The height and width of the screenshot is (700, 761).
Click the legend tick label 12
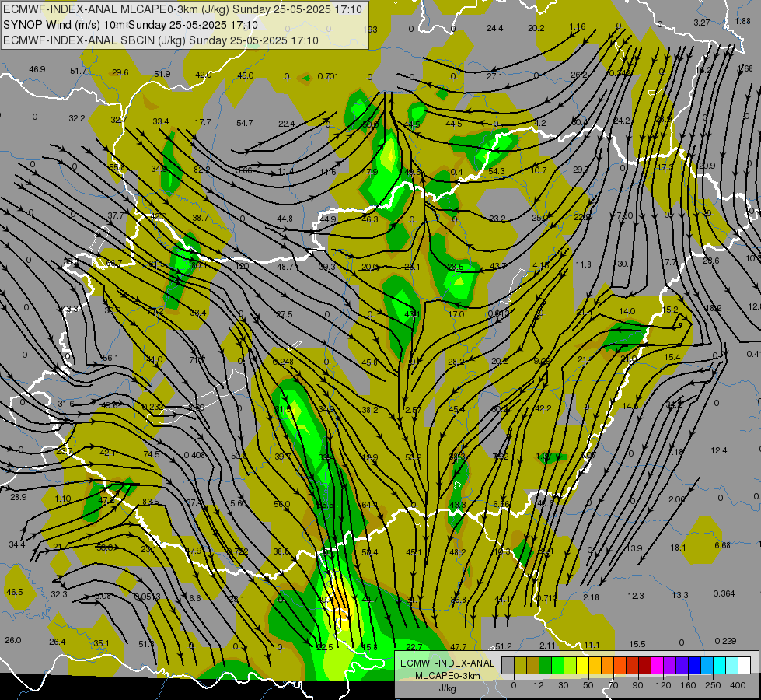coord(538,685)
